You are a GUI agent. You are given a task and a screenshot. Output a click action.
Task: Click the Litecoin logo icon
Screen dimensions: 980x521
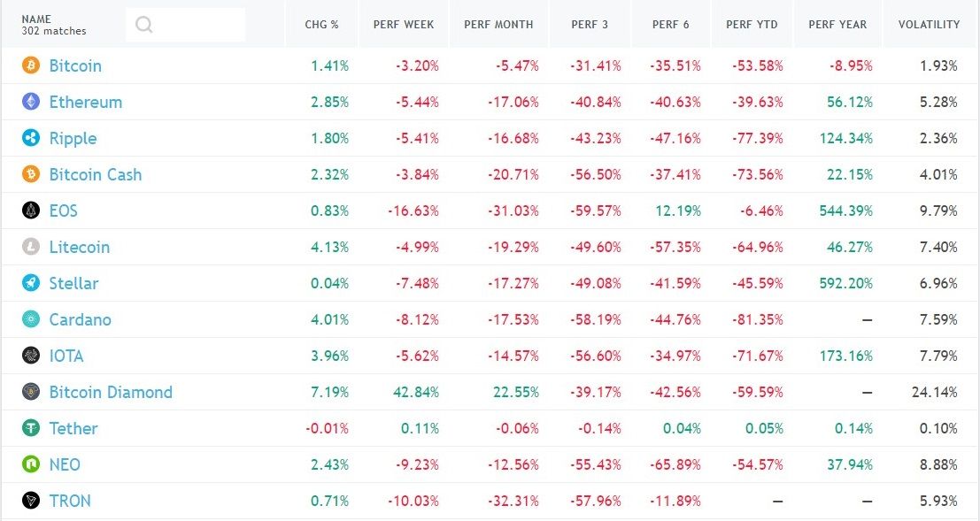tap(31, 247)
